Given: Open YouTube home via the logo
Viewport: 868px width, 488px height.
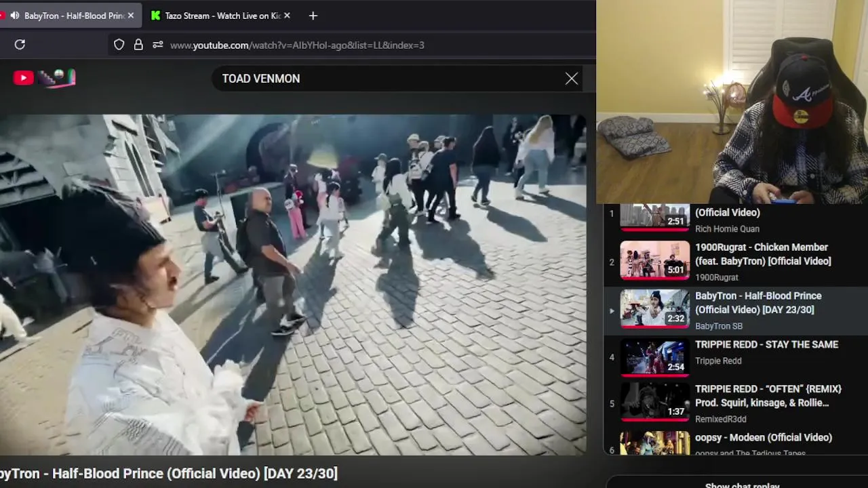Looking at the screenshot, I should click(23, 78).
